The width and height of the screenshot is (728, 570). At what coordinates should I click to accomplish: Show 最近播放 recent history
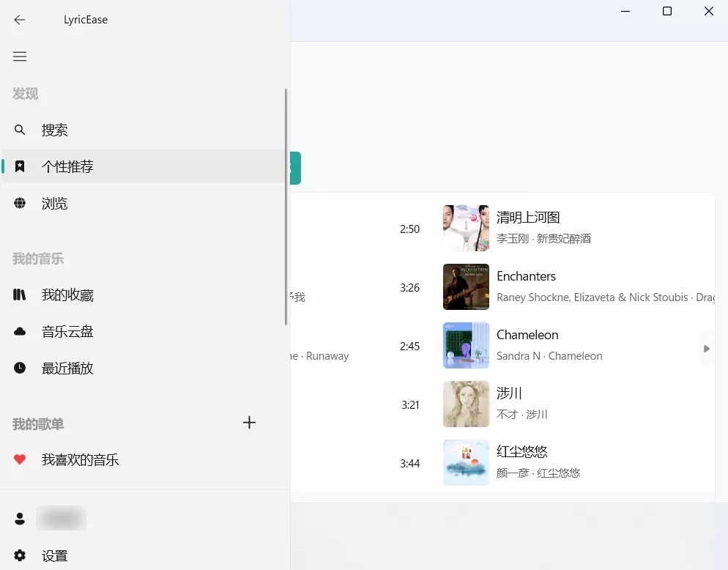coord(67,369)
